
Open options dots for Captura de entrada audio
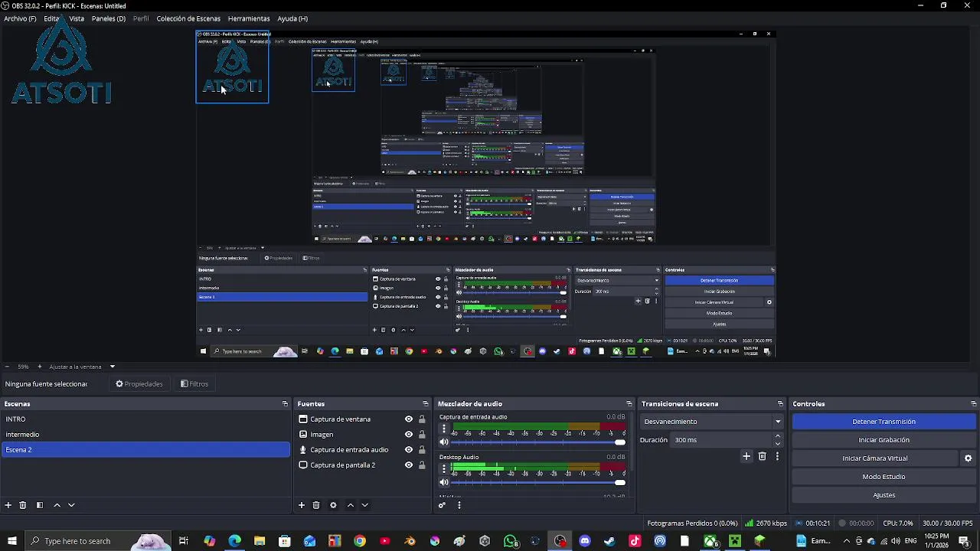444,429
